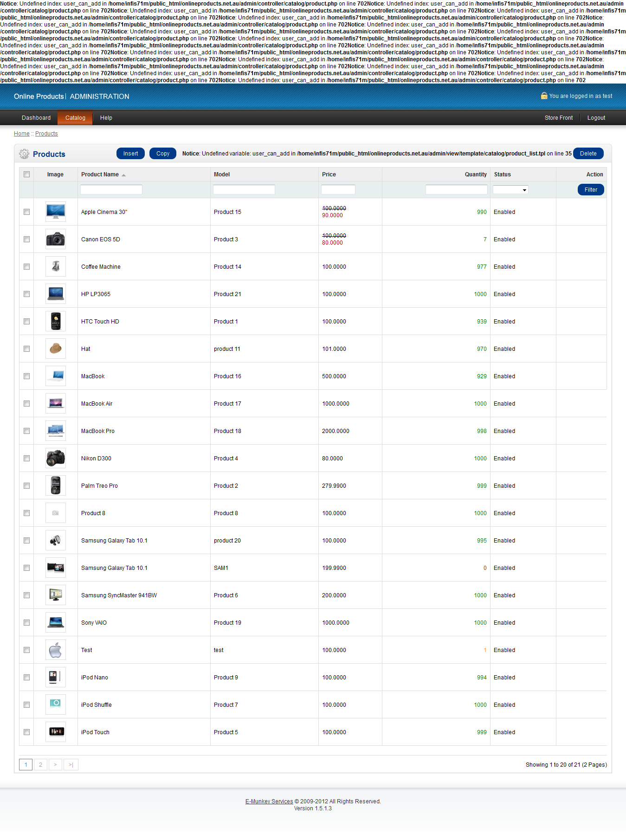Click the Samsung SyncMaster 941BW product name
This screenshot has width=626, height=840.
[119, 595]
